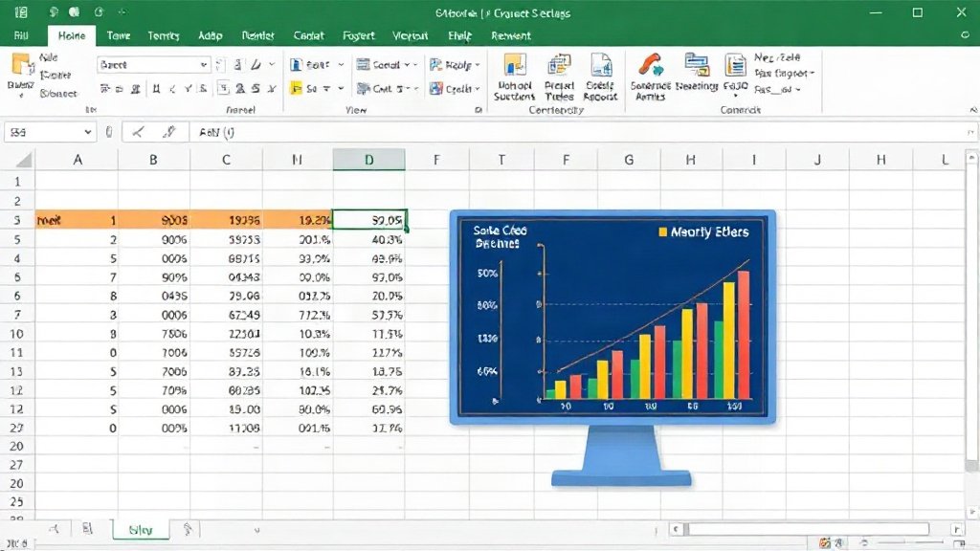Click the select-all corner triangle of the grid
This screenshot has height=551, width=980.
click(x=24, y=161)
